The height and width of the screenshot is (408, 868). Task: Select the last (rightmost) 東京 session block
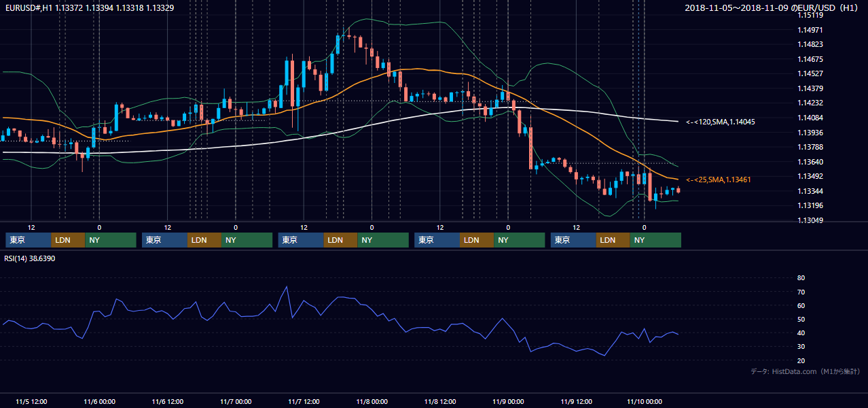click(573, 240)
